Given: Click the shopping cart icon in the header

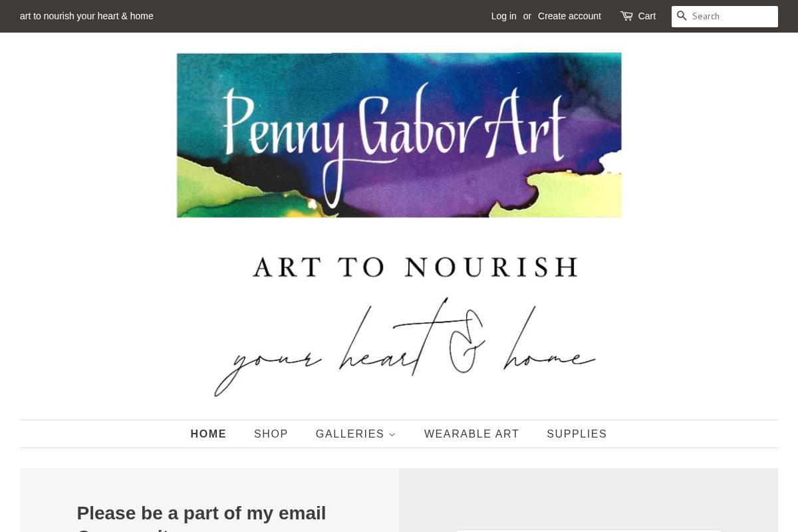Looking at the screenshot, I should (x=626, y=16).
